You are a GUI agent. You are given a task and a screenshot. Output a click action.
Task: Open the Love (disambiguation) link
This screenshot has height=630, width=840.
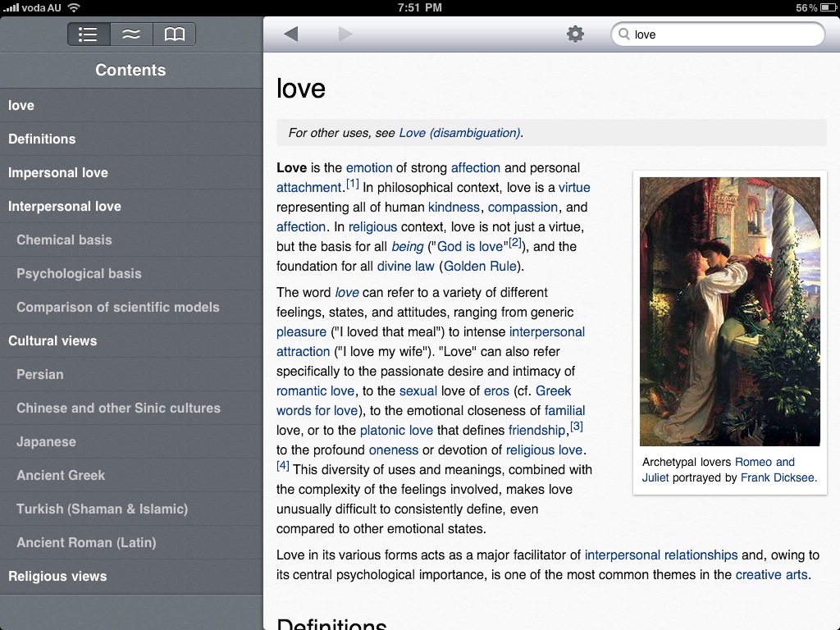point(459,133)
